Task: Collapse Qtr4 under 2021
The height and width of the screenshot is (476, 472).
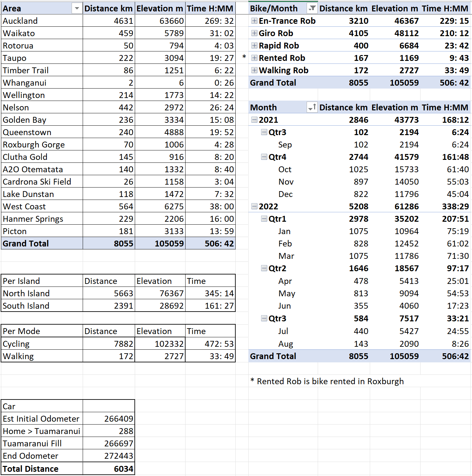Action: pyautogui.click(x=264, y=157)
